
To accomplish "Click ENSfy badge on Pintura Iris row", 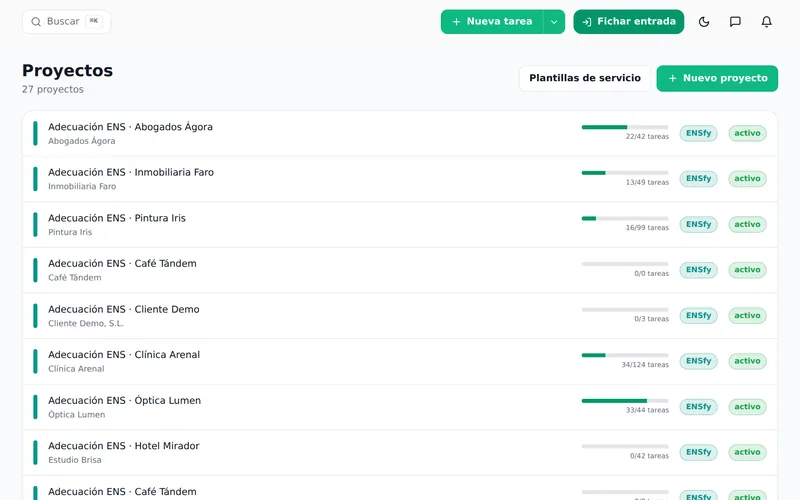I will tap(698, 224).
